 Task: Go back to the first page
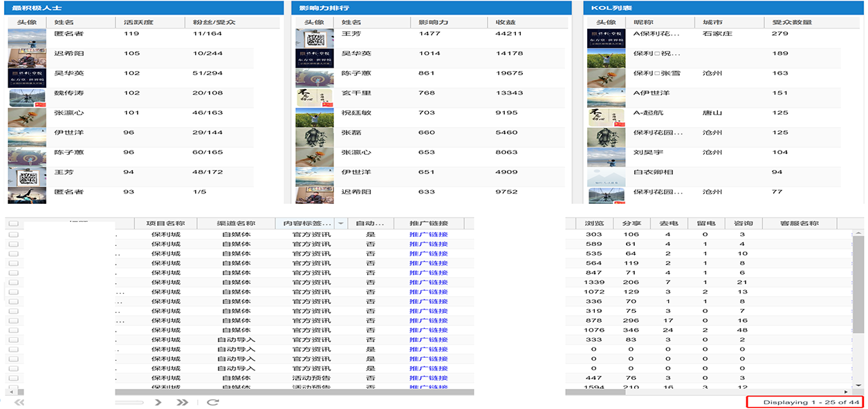click(x=19, y=402)
